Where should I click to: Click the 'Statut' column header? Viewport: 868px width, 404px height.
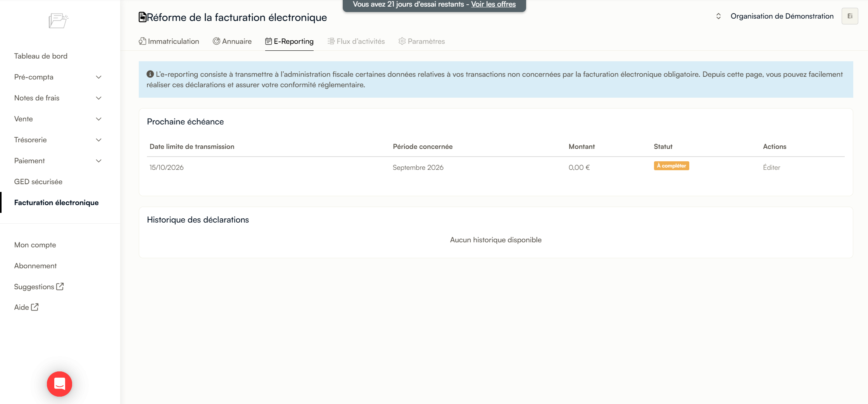click(x=663, y=147)
